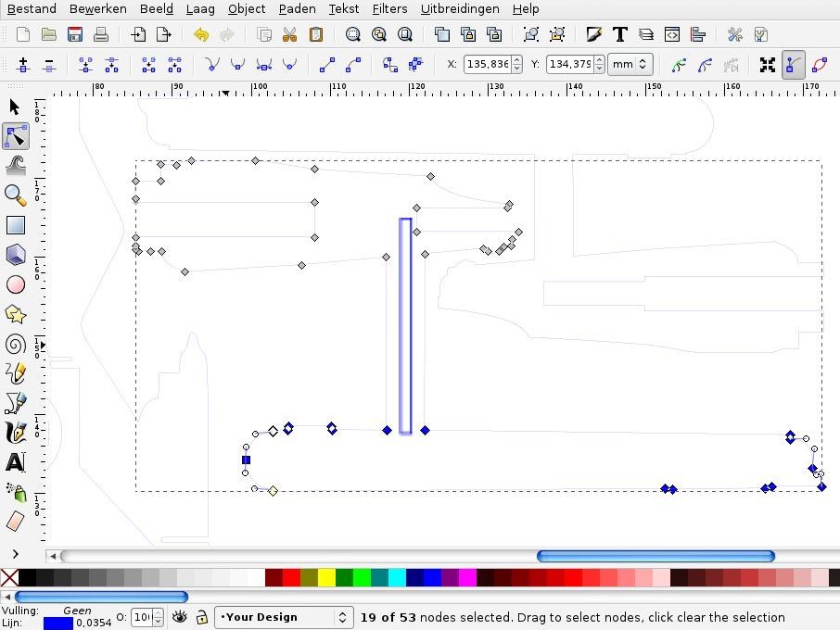Viewport: 840px width, 630px height.
Task: Select the arrow Selector tool
Action: 15,107
